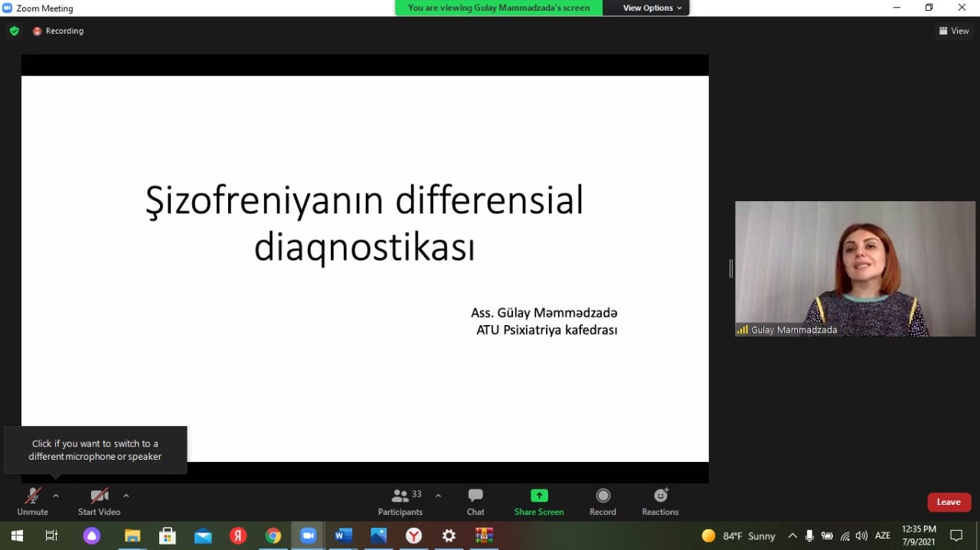This screenshot has width=980, height=550.
Task: Open Microsoft Word from the taskbar
Action: (343, 535)
